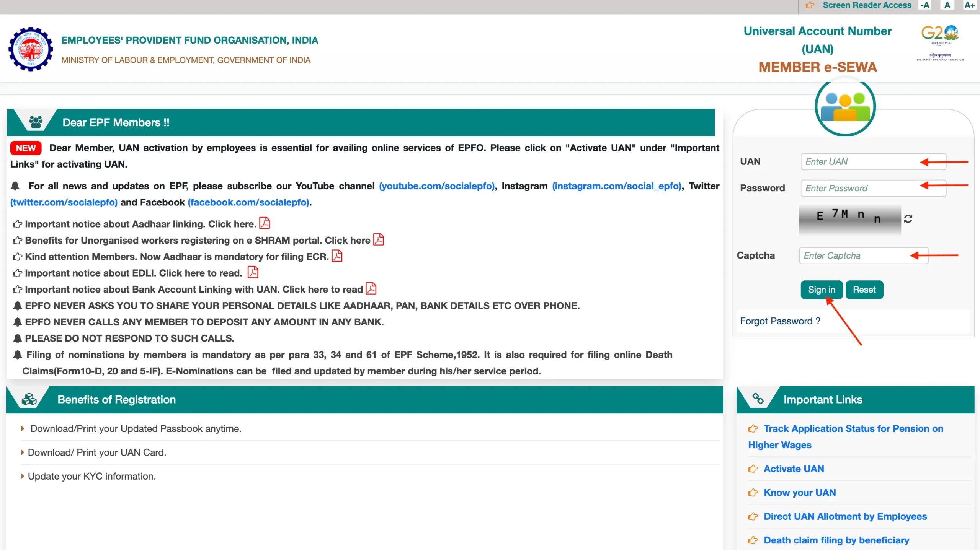
Task: Open twitter.com/socialepfo link
Action: [64, 202]
